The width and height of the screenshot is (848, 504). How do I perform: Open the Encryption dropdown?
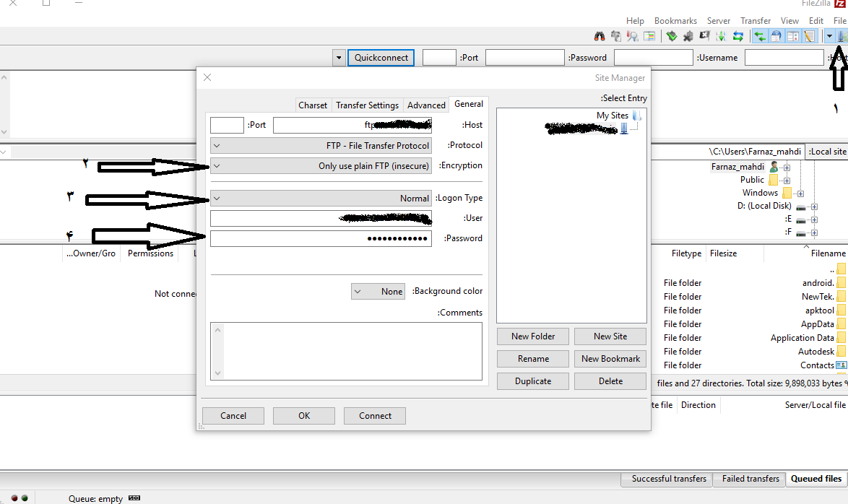tap(321, 165)
